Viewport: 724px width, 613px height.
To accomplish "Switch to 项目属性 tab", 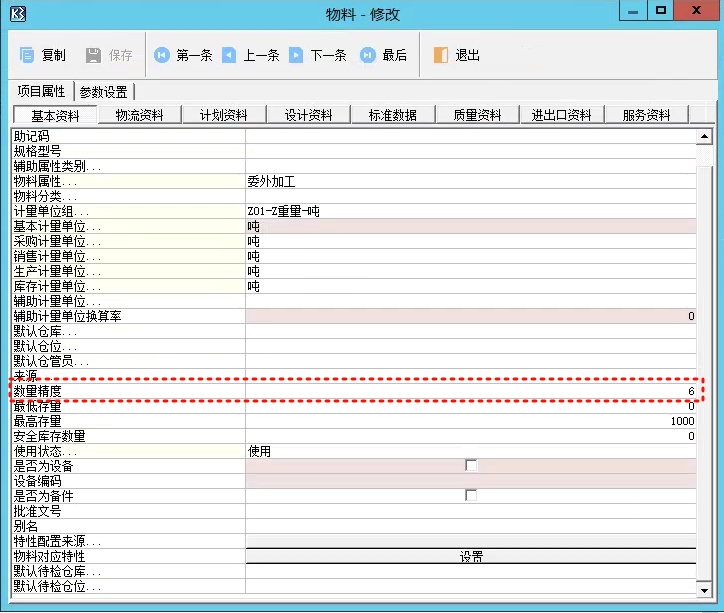I will 42,91.
